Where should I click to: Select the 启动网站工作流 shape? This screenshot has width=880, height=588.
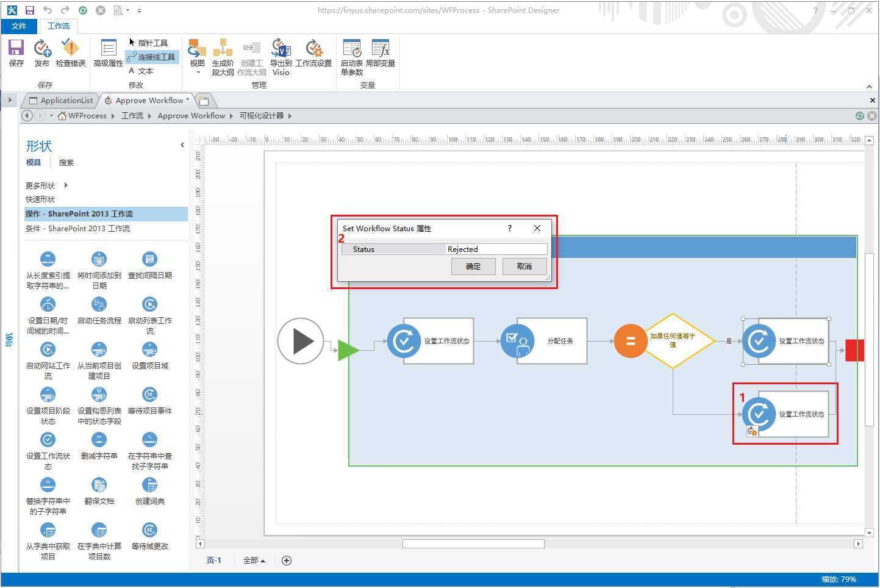(x=48, y=360)
